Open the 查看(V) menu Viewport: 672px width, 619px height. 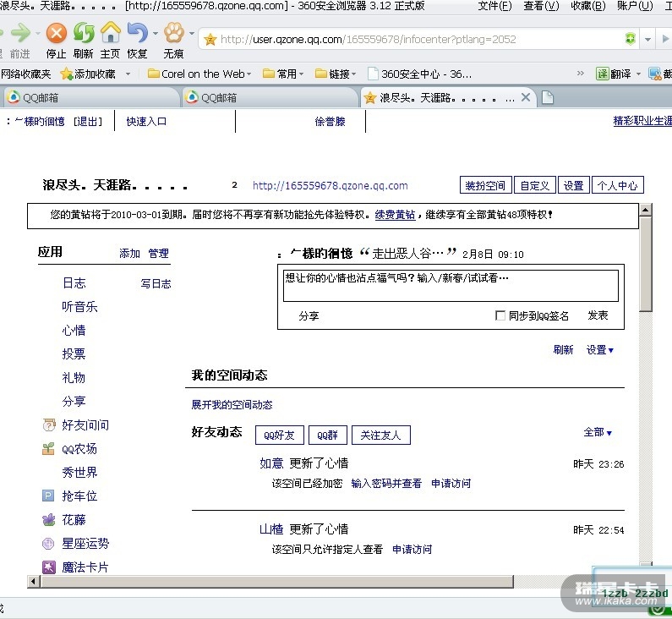(541, 6)
